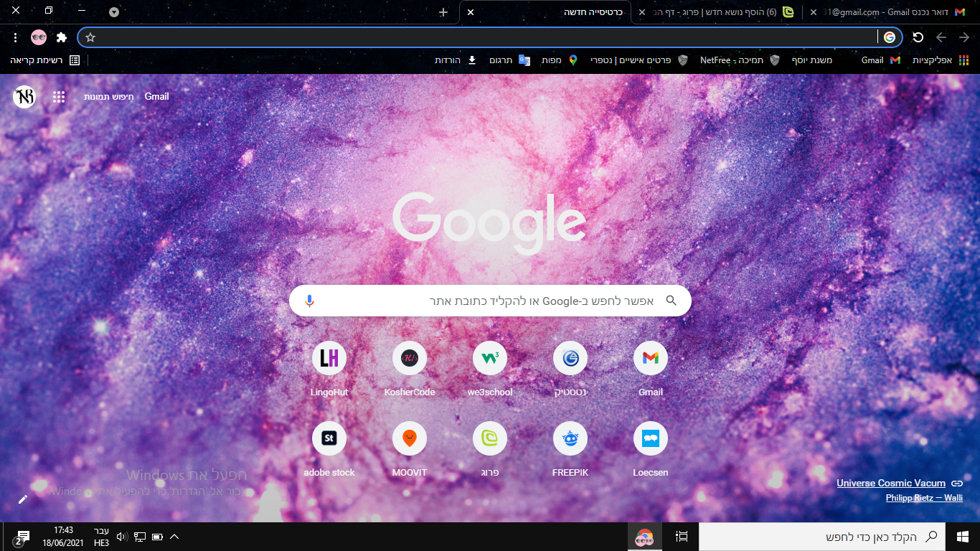Click the browser forward arrow

click(x=941, y=37)
